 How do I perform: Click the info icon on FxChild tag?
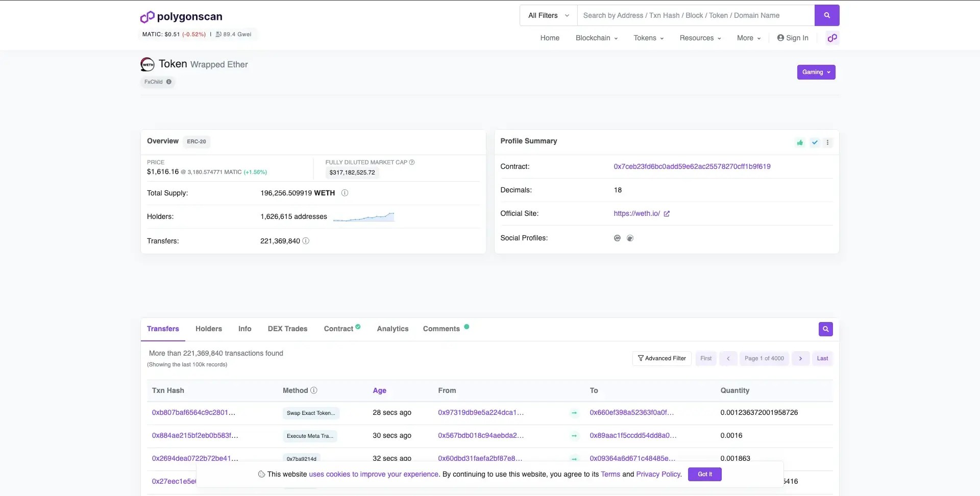(168, 82)
